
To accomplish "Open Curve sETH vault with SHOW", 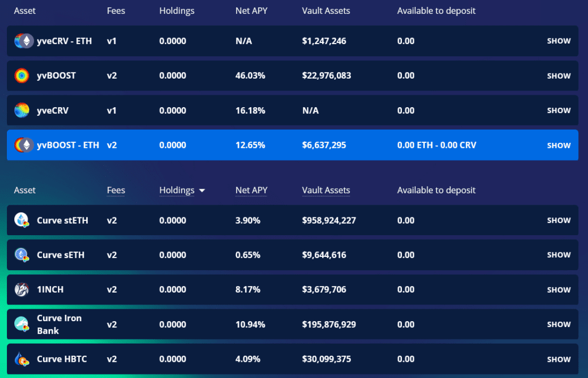I will pos(559,255).
